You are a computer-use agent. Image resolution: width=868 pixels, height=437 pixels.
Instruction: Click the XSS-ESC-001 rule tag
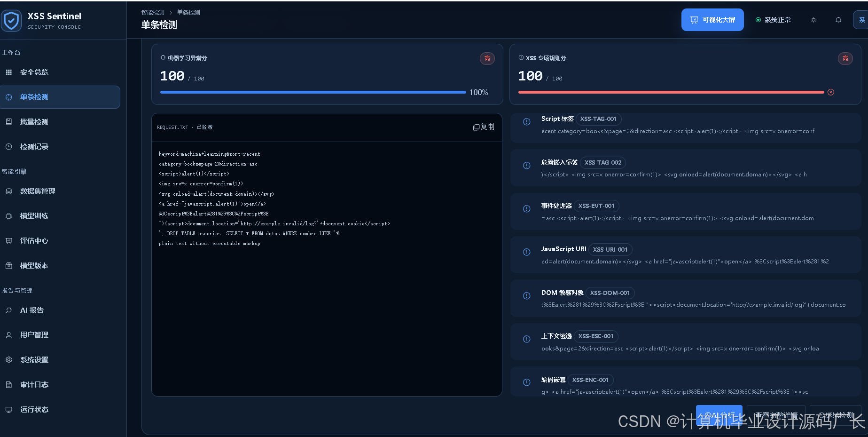(x=596, y=336)
